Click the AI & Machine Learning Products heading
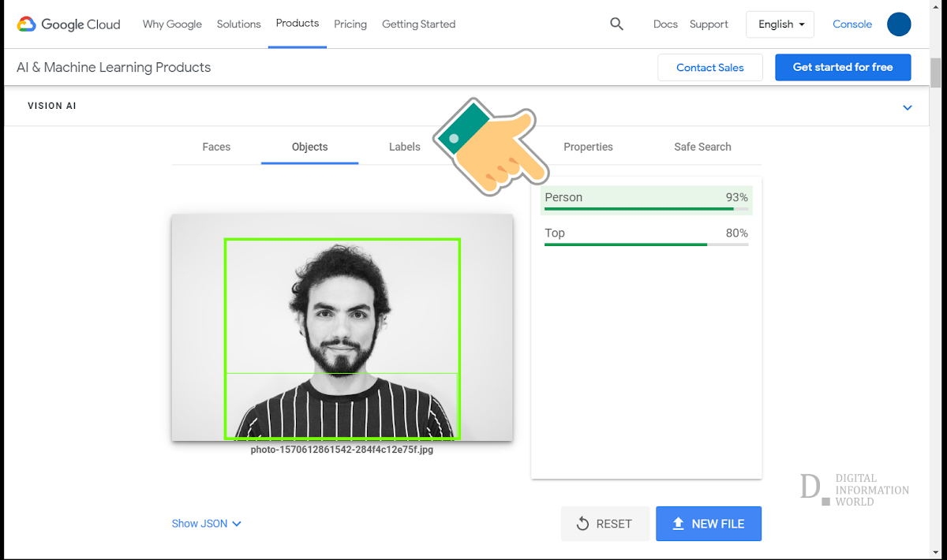 click(114, 68)
